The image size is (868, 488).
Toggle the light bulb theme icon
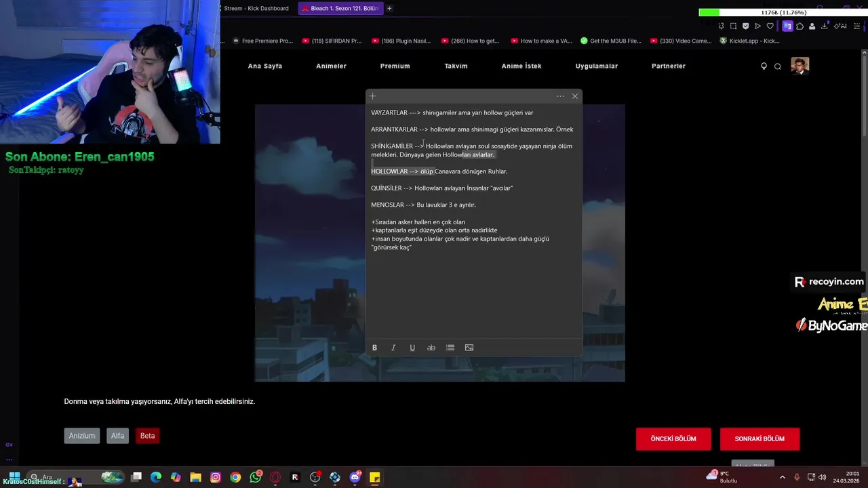(x=764, y=66)
